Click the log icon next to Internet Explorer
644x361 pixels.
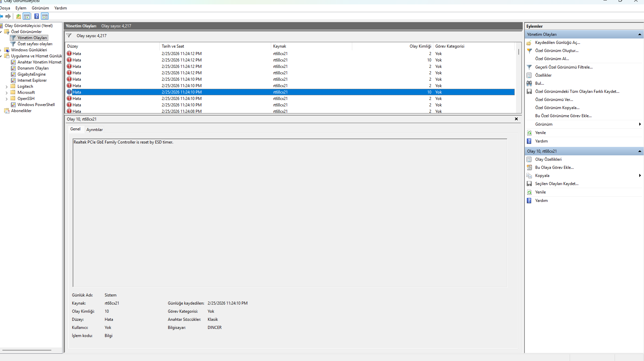click(13, 80)
